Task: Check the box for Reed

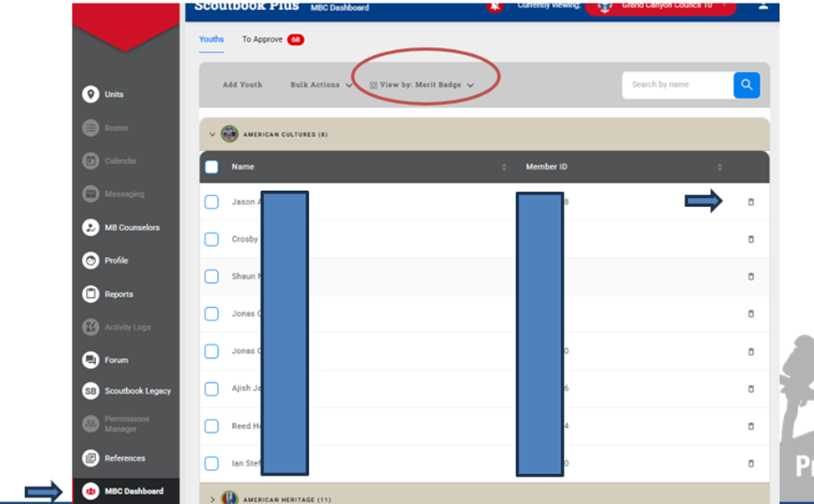Action: pyautogui.click(x=211, y=426)
